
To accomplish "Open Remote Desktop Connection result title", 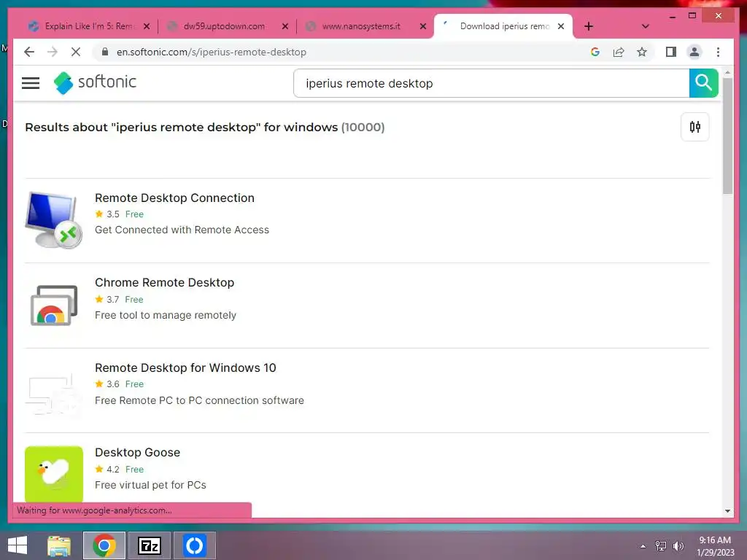I will coord(174,198).
